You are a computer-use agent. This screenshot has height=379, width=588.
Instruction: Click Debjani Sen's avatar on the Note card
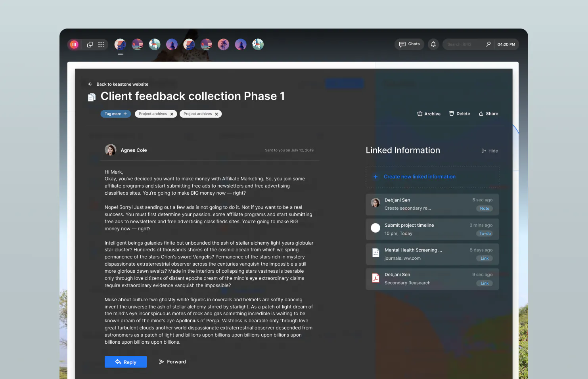click(375, 203)
